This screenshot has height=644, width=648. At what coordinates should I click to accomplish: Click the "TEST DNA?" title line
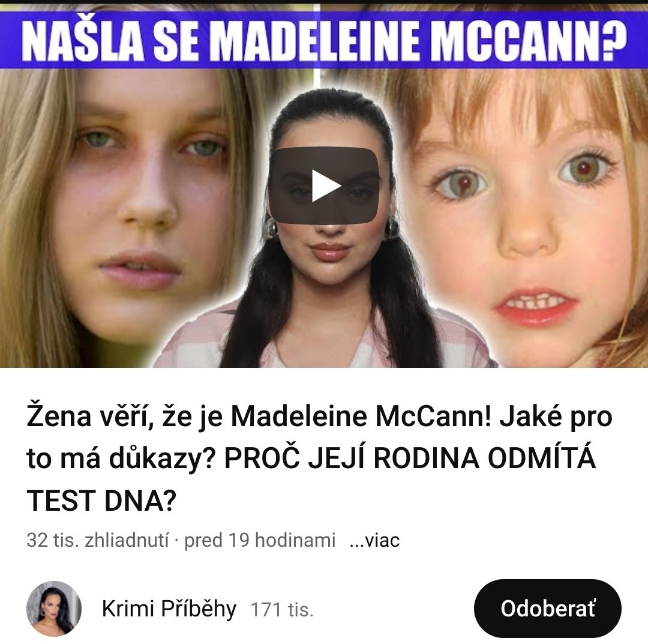101,500
